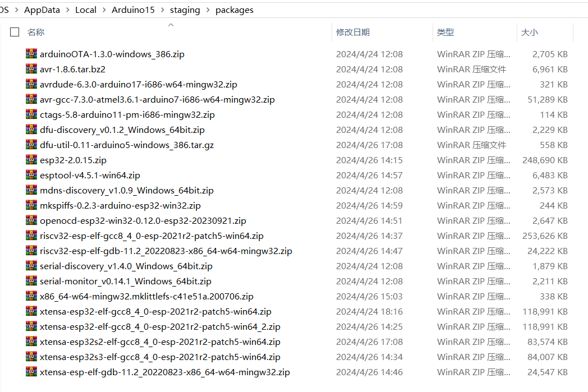Click the 51,289 KB size value
The height and width of the screenshot is (392, 588).
tap(548, 100)
